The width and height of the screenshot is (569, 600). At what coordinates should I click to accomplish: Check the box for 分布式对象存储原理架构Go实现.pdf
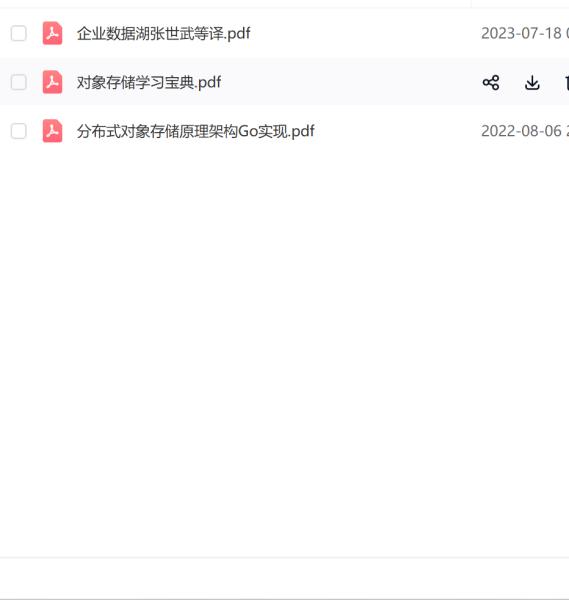(x=18, y=131)
